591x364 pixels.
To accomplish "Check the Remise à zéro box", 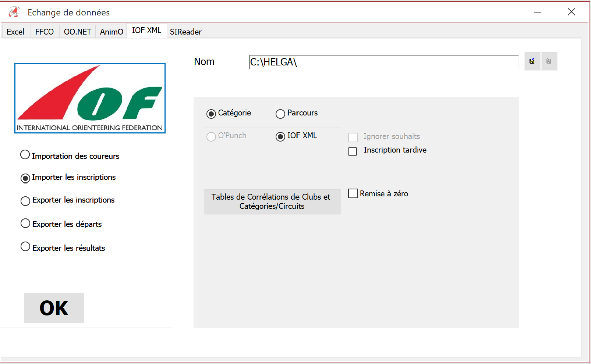I will (353, 193).
